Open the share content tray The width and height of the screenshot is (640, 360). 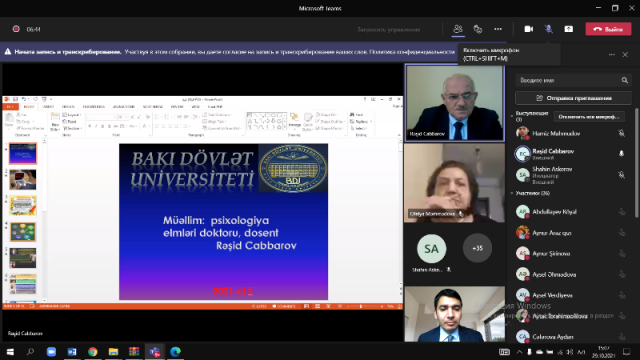(x=569, y=29)
